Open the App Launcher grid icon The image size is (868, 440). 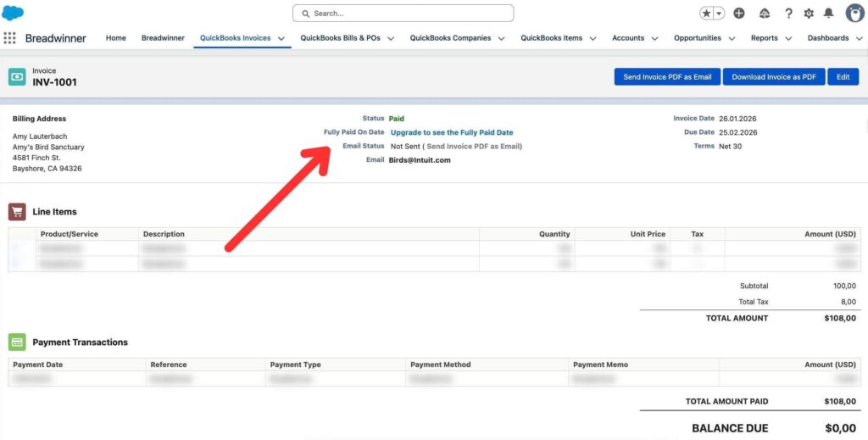(9, 38)
